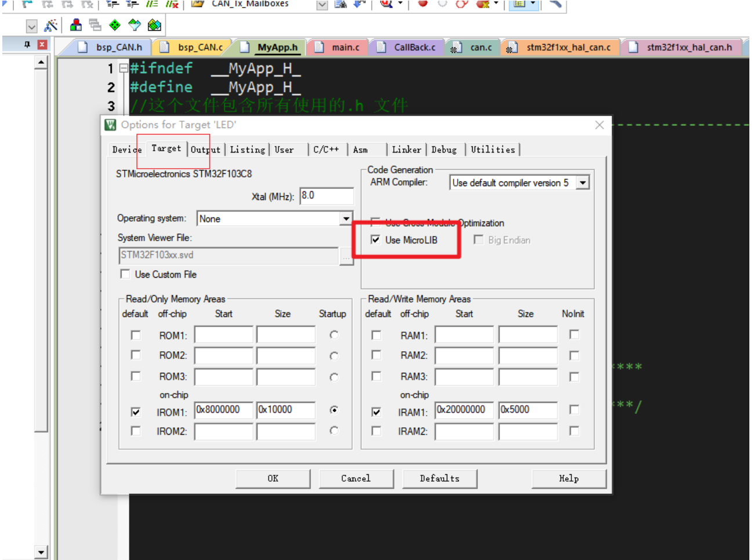Check the IROM2 default checkbox

pyautogui.click(x=136, y=431)
